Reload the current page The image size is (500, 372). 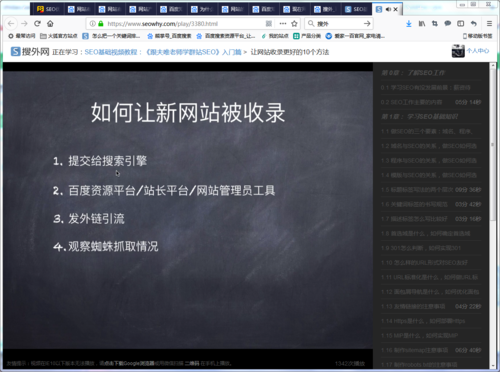[37, 24]
